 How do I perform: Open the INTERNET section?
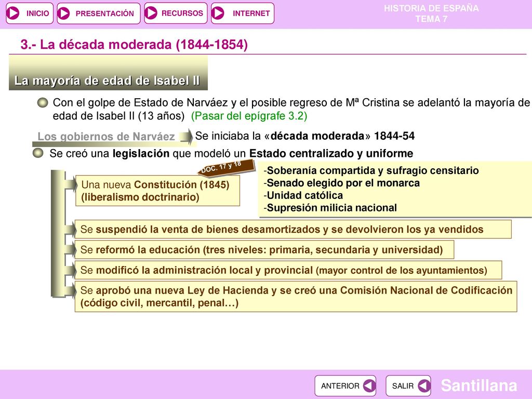click(x=242, y=13)
